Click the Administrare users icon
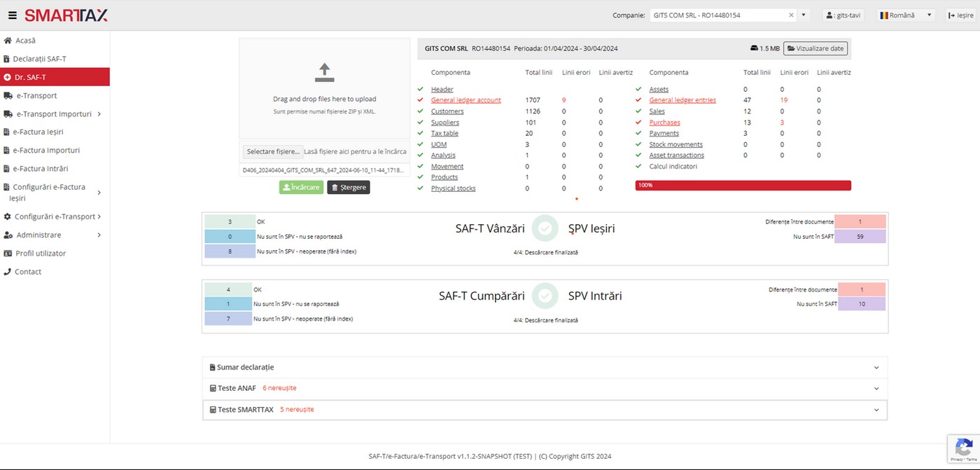This screenshot has width=980, height=470. click(x=8, y=235)
